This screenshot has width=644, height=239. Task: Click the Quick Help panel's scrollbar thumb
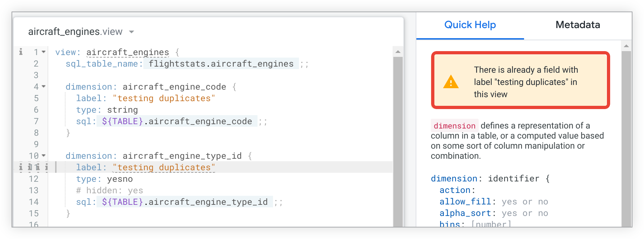(x=626, y=137)
